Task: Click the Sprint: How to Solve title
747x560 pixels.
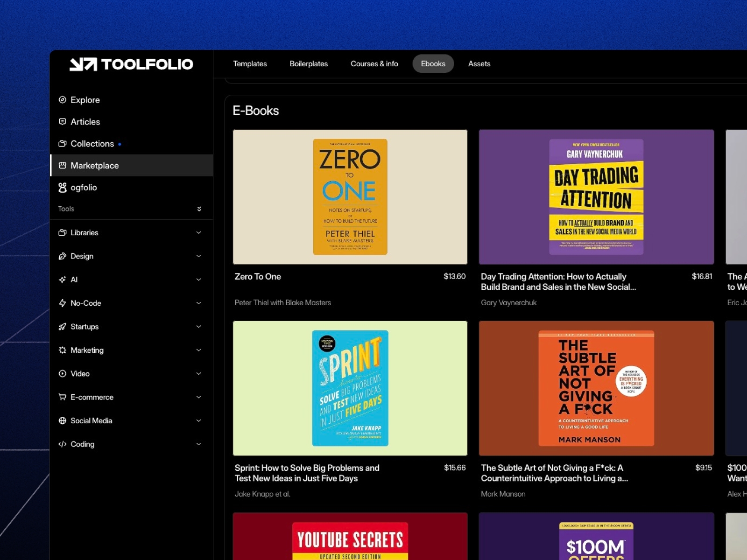Action: tap(307, 473)
